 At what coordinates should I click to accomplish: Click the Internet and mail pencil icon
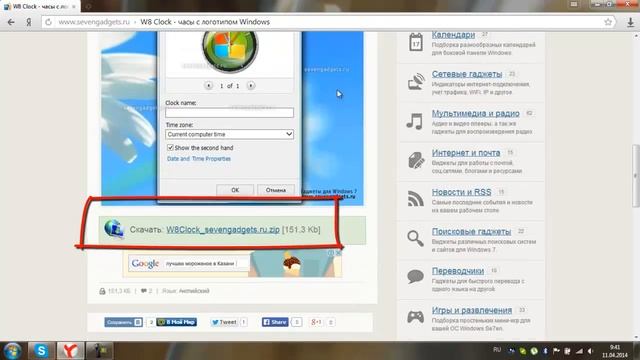pyautogui.click(x=416, y=160)
